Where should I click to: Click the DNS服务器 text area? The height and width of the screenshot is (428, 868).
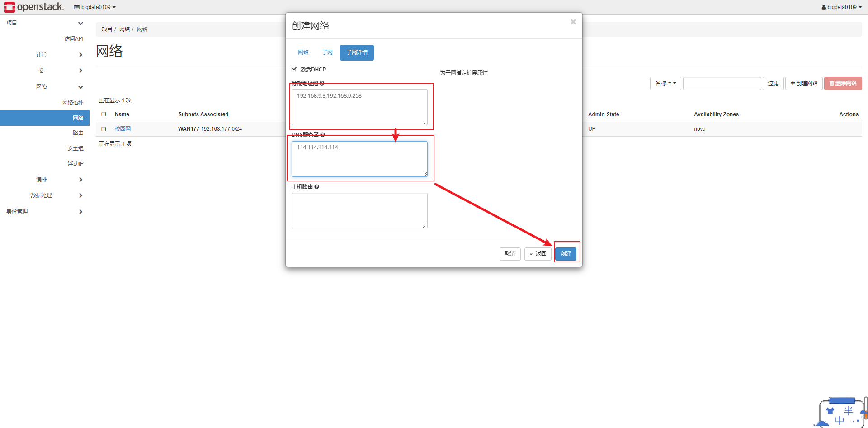tap(359, 159)
